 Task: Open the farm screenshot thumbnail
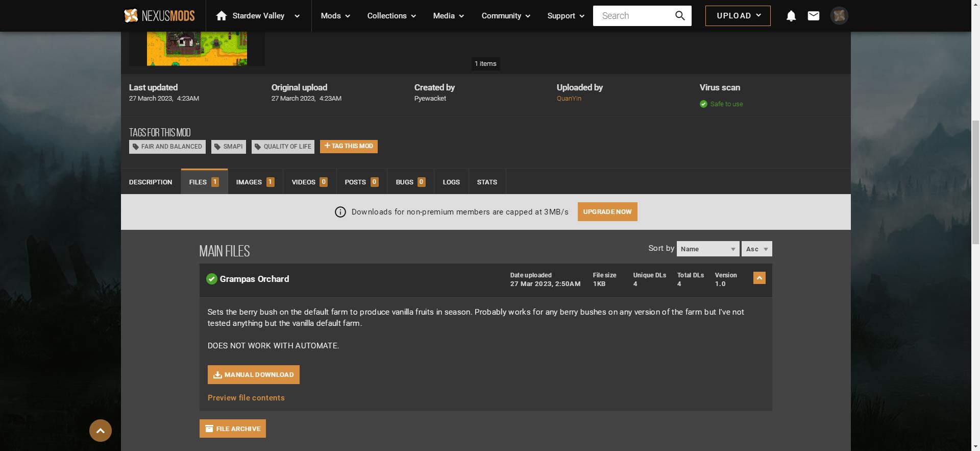tap(197, 49)
